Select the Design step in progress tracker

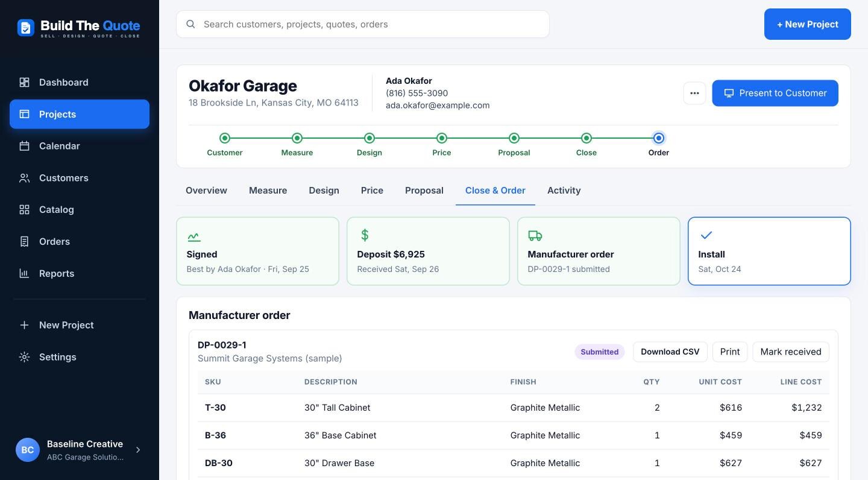[370, 145]
